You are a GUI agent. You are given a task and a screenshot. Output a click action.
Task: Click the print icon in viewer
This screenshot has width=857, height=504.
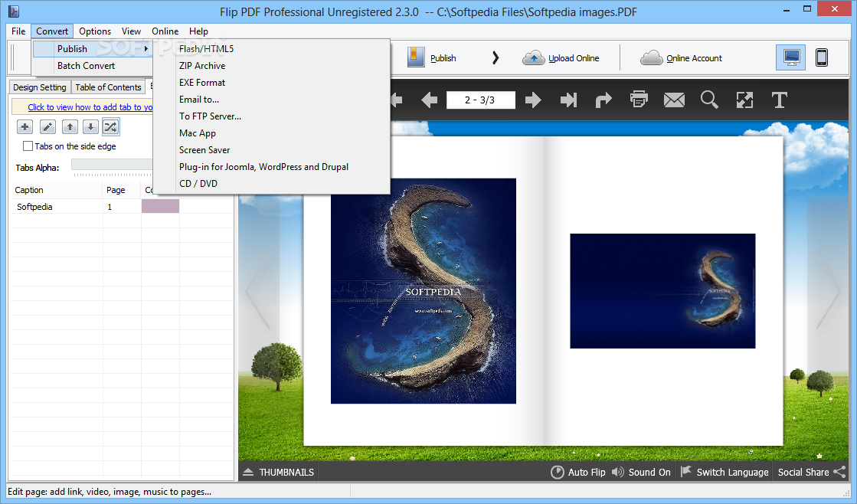pos(639,100)
